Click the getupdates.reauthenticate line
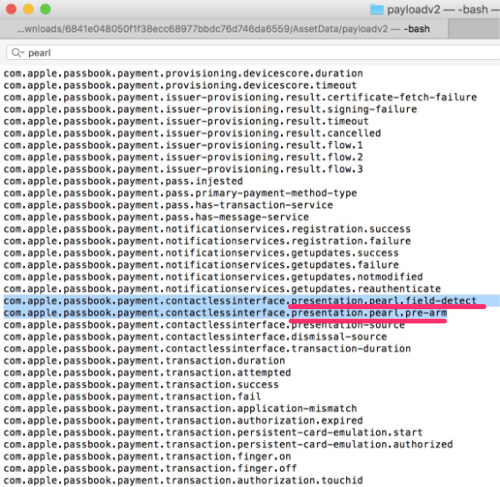This screenshot has width=500, height=487. coord(222,289)
